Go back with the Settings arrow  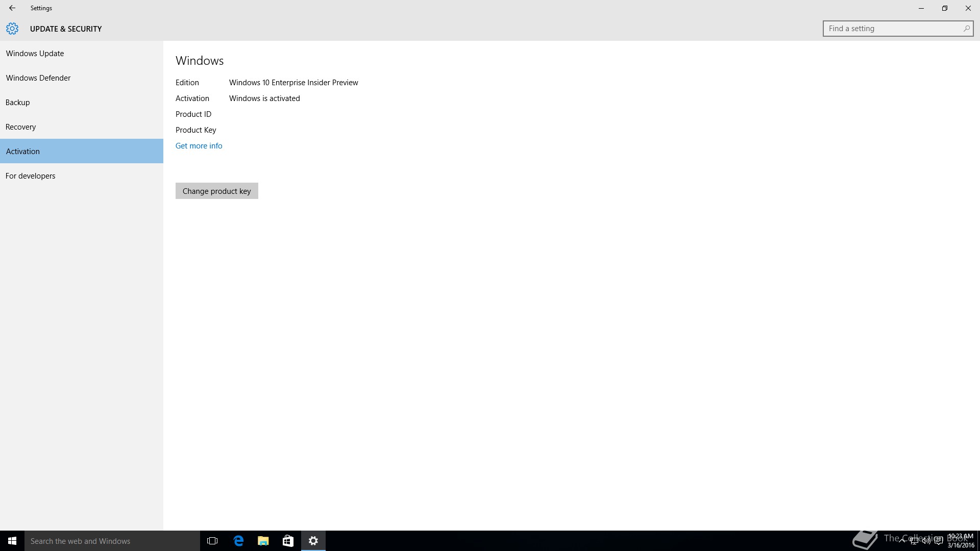click(12, 8)
